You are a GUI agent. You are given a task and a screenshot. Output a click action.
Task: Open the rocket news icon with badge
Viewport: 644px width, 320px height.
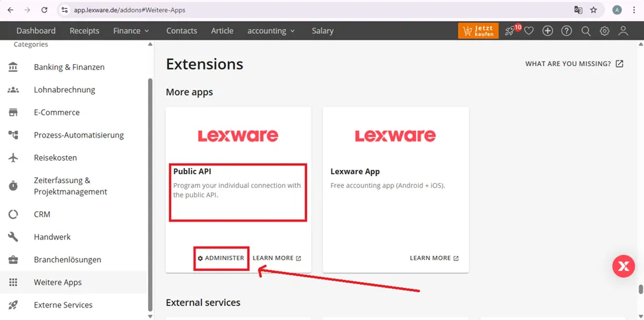(511, 30)
